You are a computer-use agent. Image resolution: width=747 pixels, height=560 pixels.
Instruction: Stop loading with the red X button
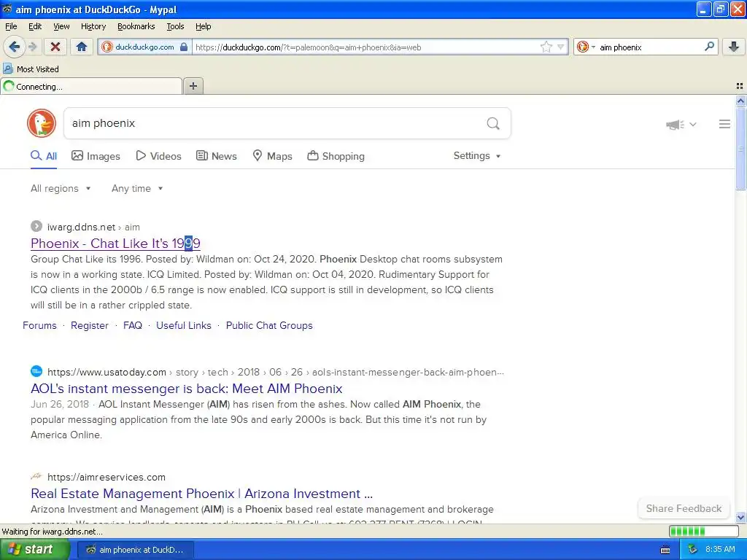click(x=55, y=47)
